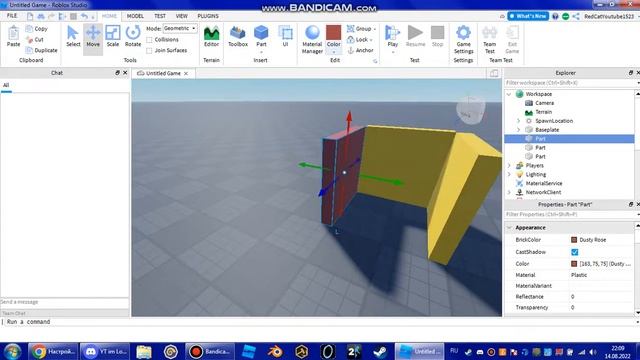Screen dimensions: 640x360
Task: Toggle the CastShadow checkbox
Action: point(575,252)
